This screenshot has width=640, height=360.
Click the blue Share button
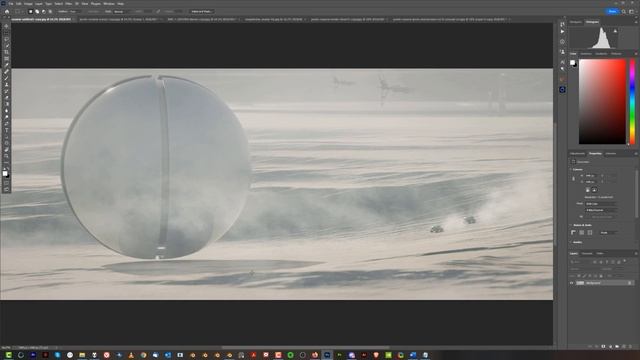tap(612, 11)
